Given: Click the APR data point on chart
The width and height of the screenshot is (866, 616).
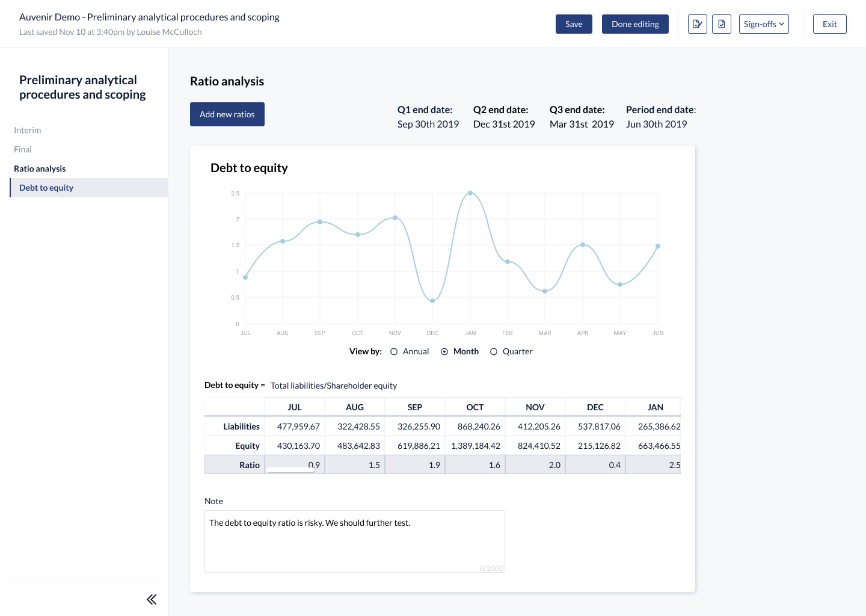Looking at the screenshot, I should tap(583, 245).
